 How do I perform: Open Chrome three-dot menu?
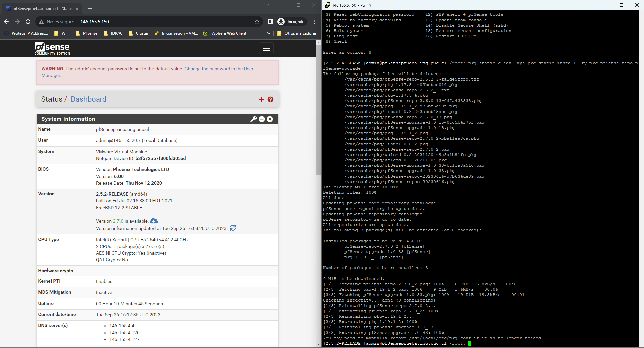click(x=314, y=22)
